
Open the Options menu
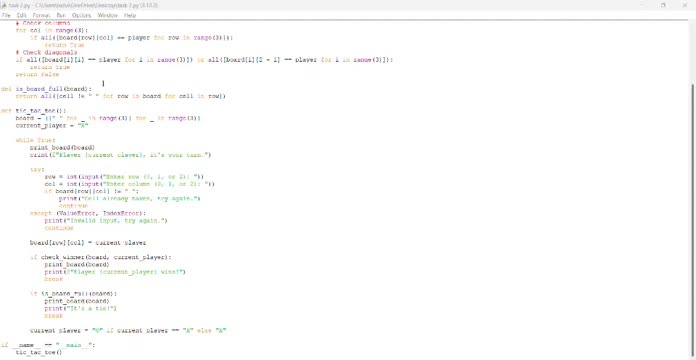pyautogui.click(x=81, y=15)
